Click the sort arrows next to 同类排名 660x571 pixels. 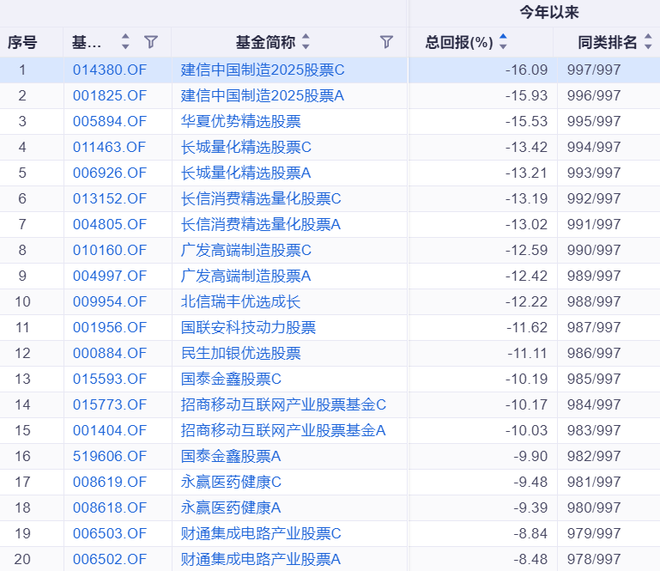[647, 42]
